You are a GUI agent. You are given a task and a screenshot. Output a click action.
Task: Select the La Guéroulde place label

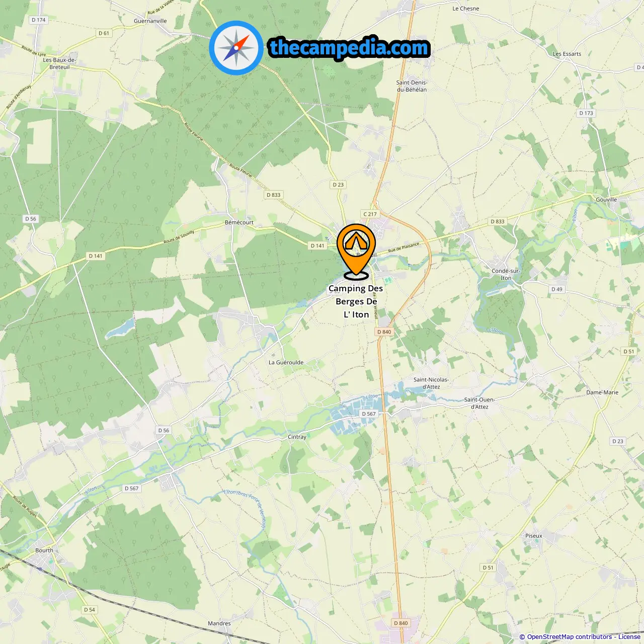click(286, 362)
